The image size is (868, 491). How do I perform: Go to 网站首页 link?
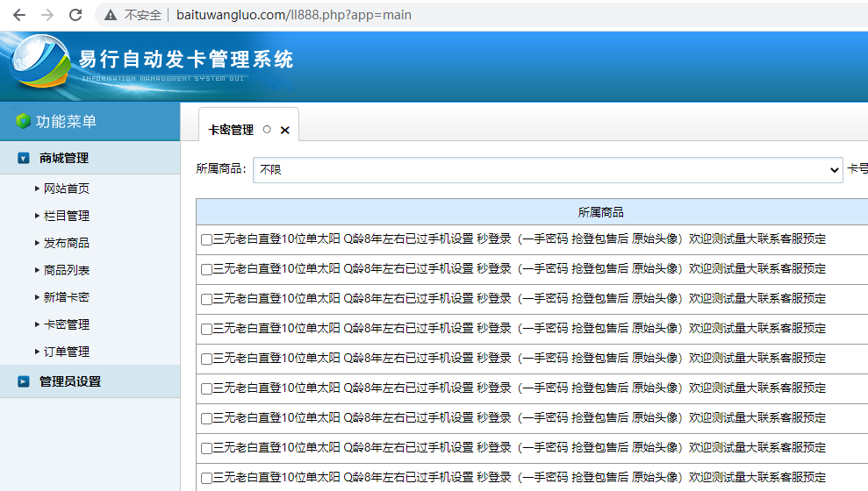click(x=67, y=189)
